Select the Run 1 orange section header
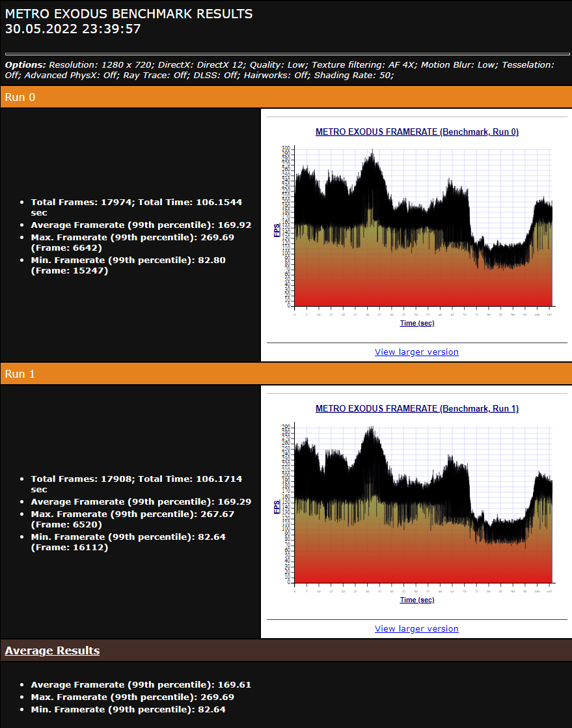 coord(286,374)
